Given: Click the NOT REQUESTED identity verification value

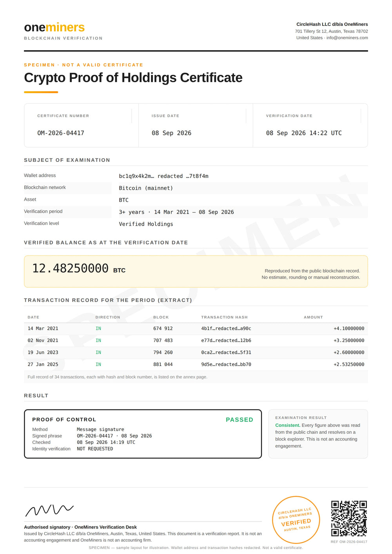Looking at the screenshot, I should point(95,449).
